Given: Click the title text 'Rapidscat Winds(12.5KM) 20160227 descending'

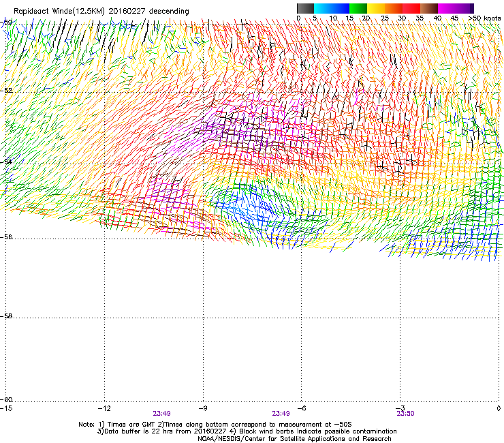Looking at the screenshot, I should pos(101,11).
